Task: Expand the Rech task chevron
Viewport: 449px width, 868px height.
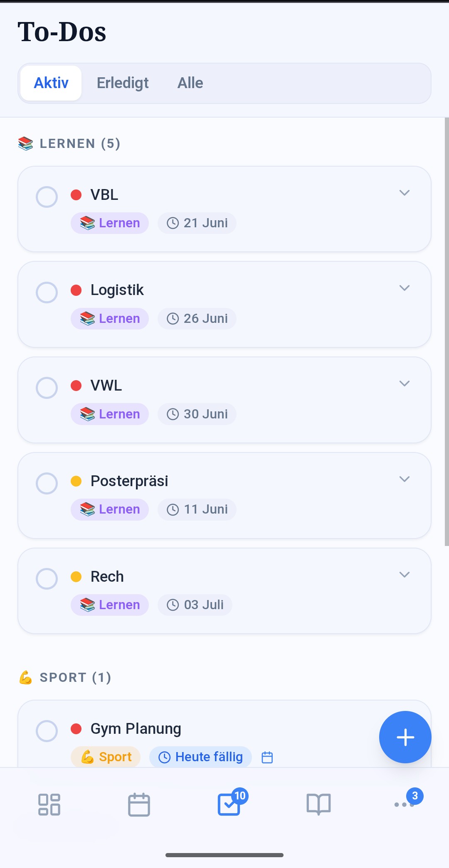Action: tap(405, 575)
